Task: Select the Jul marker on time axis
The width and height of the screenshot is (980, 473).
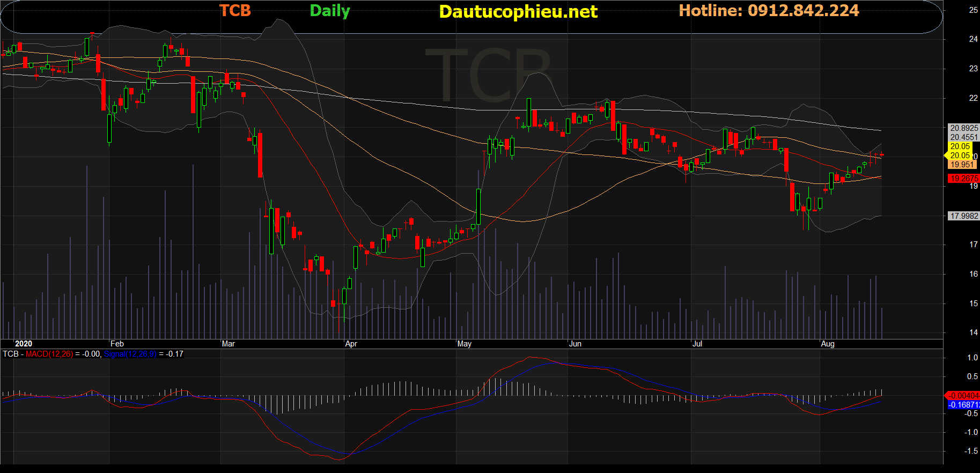Action: pyautogui.click(x=697, y=344)
